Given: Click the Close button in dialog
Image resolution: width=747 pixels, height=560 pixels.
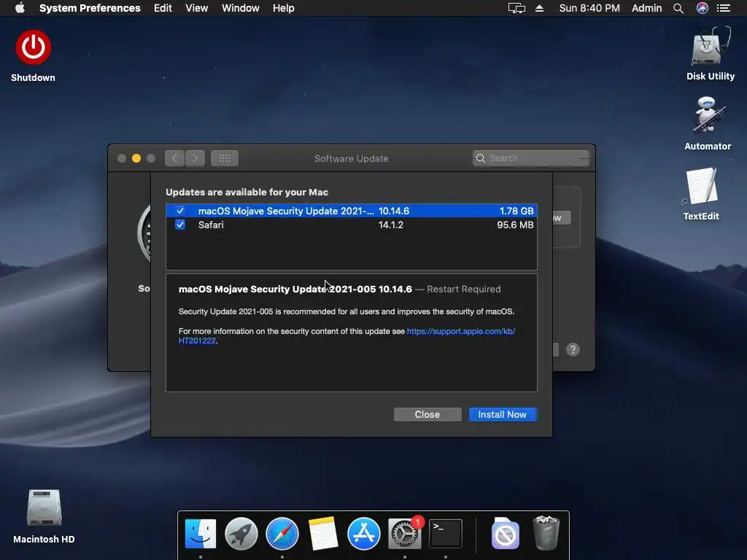Looking at the screenshot, I should [x=427, y=414].
